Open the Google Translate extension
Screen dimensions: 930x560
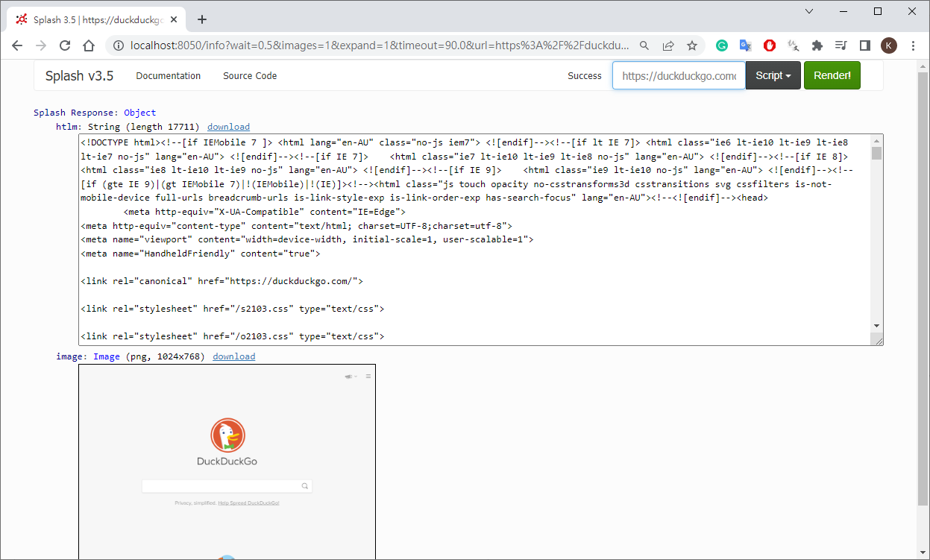(745, 45)
